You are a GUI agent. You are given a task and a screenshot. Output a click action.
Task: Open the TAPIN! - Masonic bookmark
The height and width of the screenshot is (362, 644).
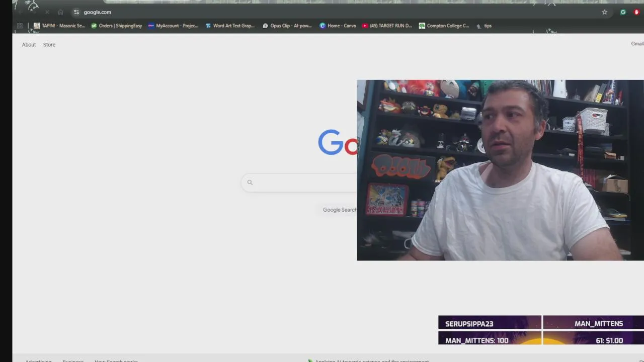59,26
